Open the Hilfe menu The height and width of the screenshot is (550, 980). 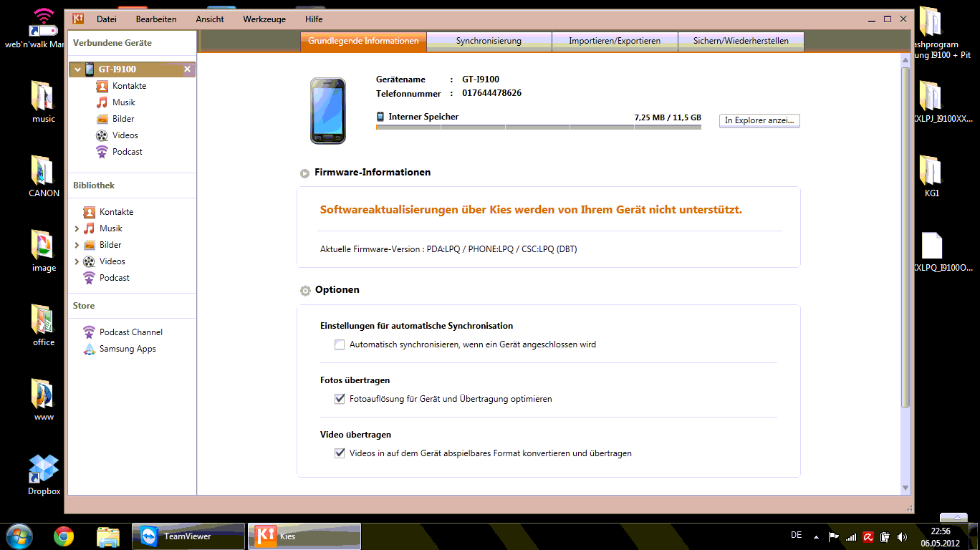click(314, 19)
